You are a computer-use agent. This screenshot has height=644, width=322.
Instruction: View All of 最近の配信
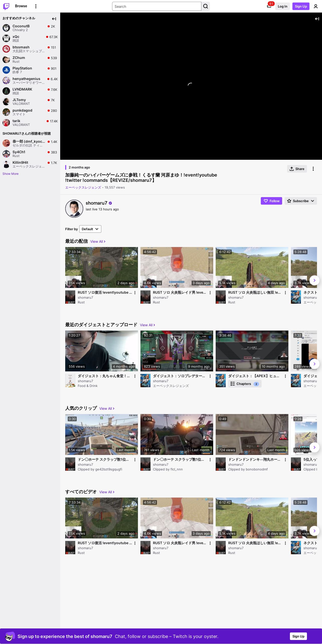coord(98,241)
